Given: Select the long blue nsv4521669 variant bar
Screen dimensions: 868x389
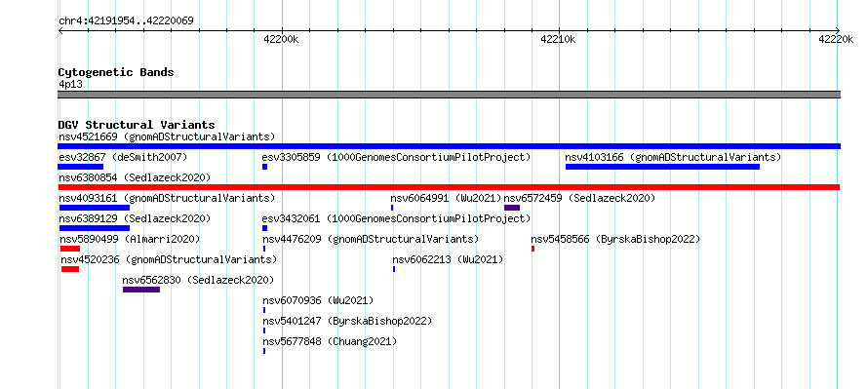Looking at the screenshot, I should coord(449,146).
